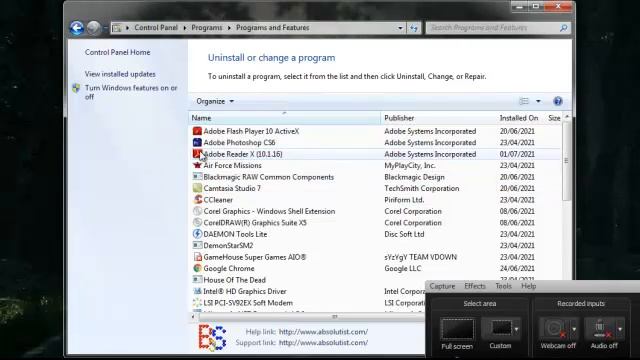This screenshot has width=640, height=360.
Task: Click the DemonStarSM2 icon
Action: point(197,245)
